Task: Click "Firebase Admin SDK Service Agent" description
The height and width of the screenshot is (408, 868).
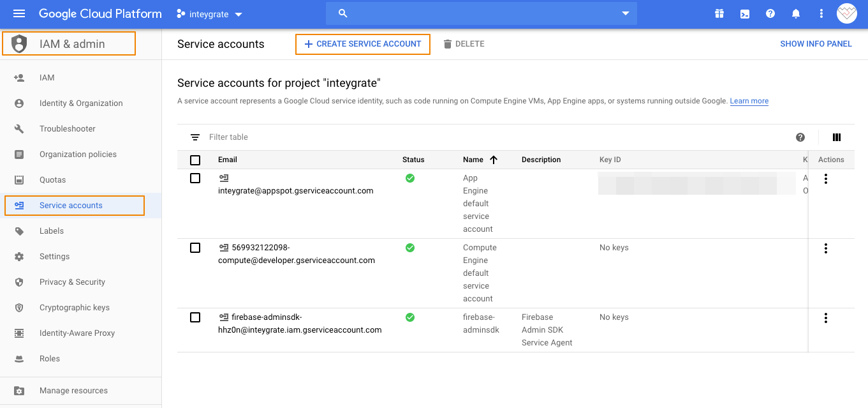Action: click(547, 330)
